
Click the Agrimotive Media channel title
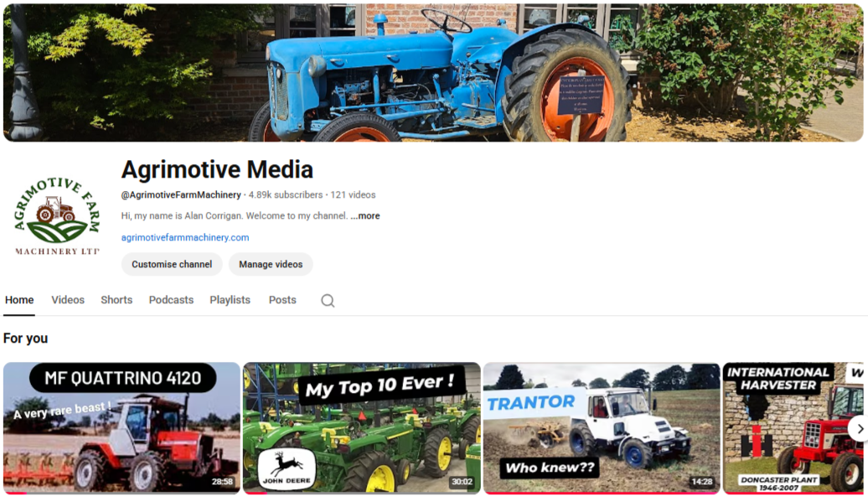tap(217, 169)
